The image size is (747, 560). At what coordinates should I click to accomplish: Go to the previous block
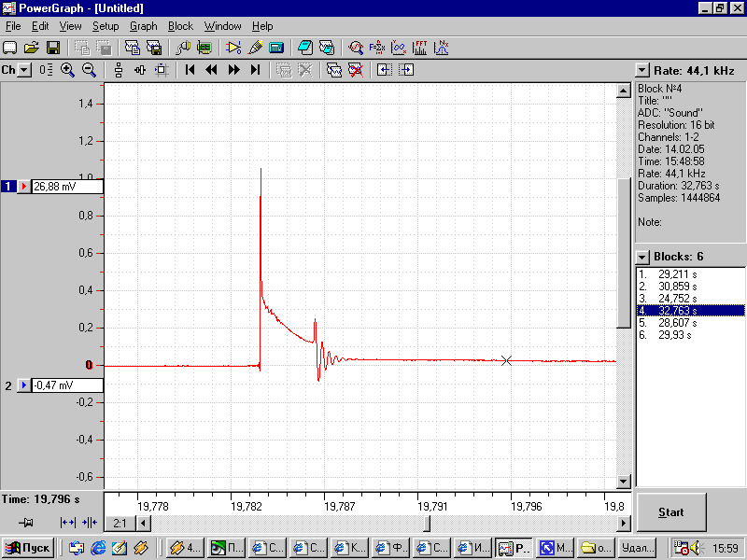(211, 70)
